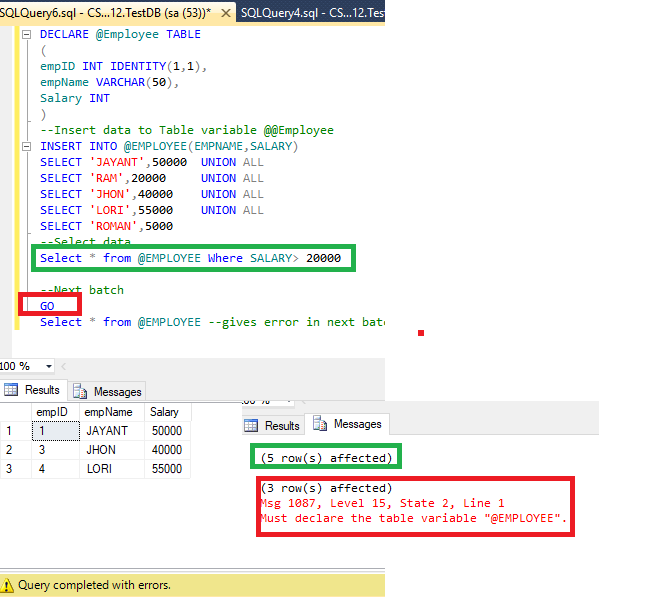
Task: Open the right pane Results tab
Action: (x=273, y=425)
